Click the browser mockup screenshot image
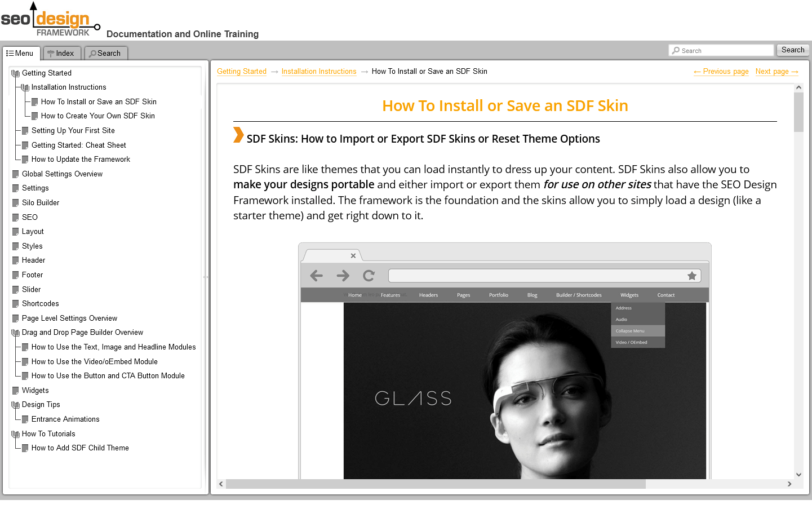 coord(504,361)
